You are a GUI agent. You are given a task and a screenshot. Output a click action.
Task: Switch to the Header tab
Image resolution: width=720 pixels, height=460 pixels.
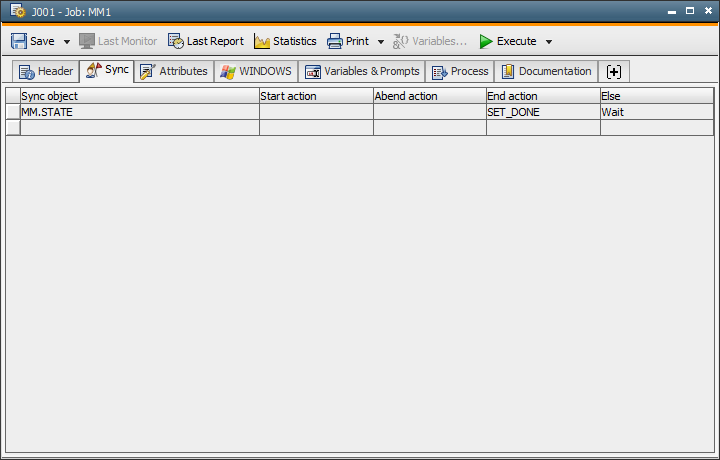46,72
